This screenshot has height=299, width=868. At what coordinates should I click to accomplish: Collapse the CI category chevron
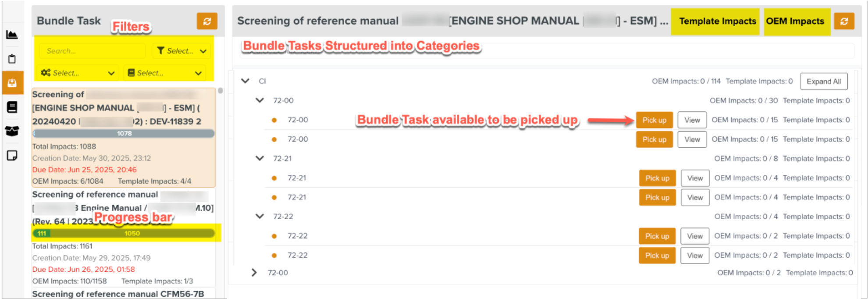click(x=245, y=81)
